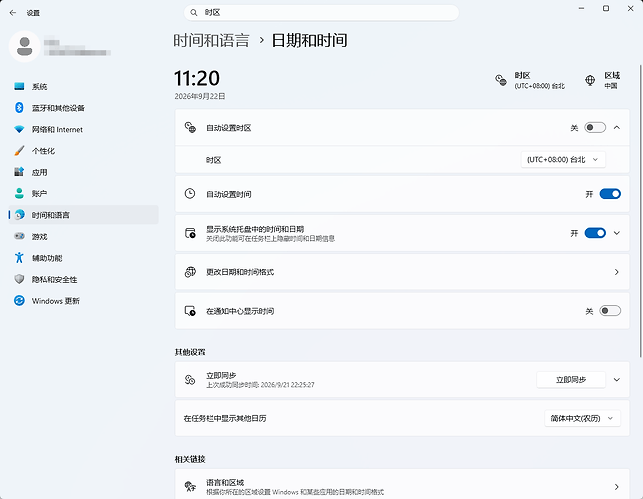Image resolution: width=643 pixels, height=499 pixels.
Task: Expand the 显示系统托盘中的时间和日期 chevron
Action: point(617,233)
